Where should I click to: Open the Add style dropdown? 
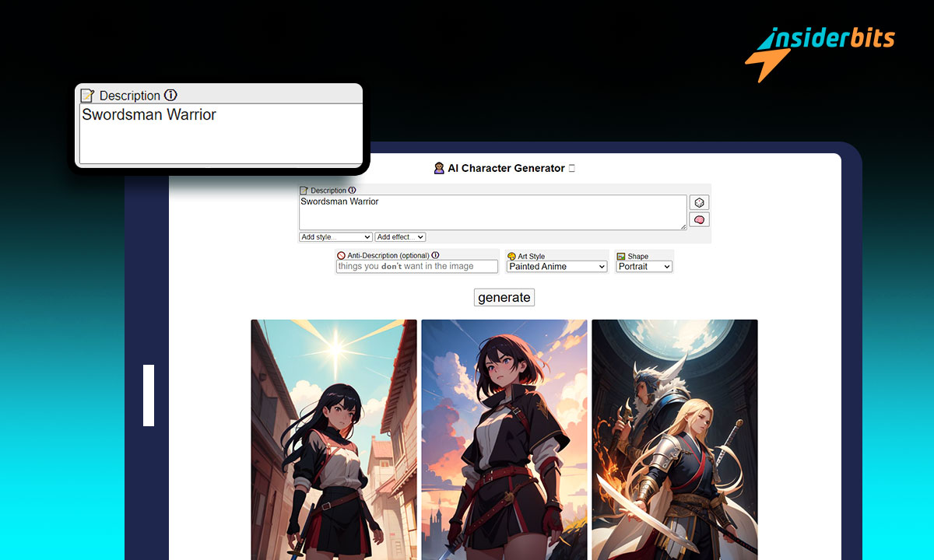pos(335,236)
